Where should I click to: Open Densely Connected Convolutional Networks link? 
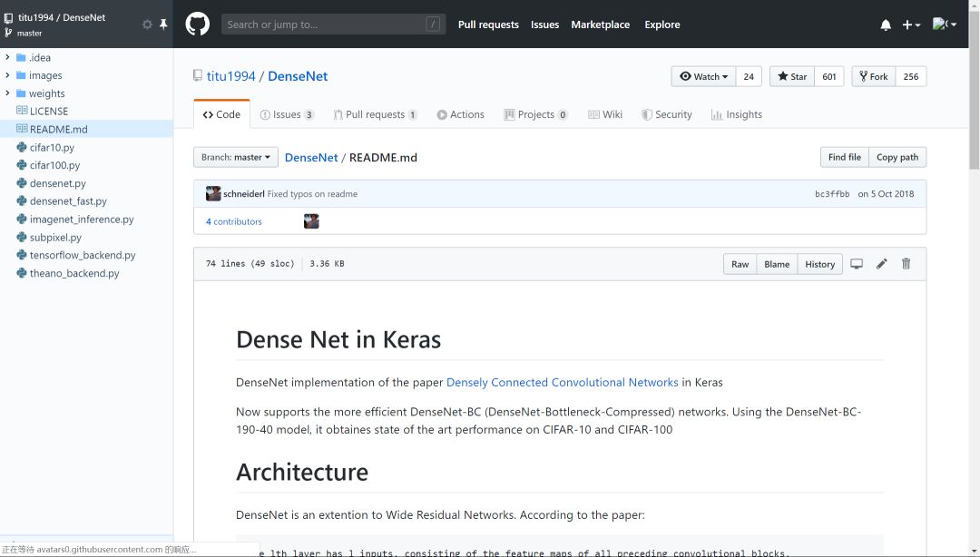[x=562, y=382]
